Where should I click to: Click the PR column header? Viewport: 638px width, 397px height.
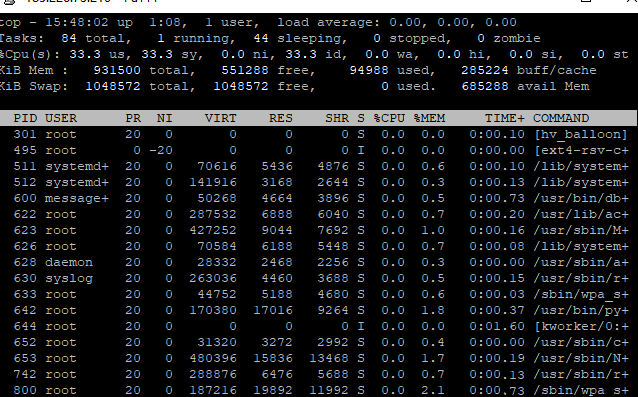(x=133, y=118)
